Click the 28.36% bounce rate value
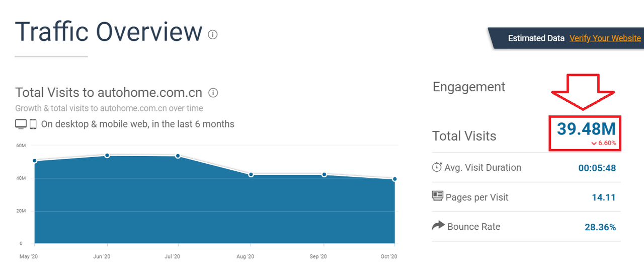The width and height of the screenshot is (644, 263). tap(600, 227)
